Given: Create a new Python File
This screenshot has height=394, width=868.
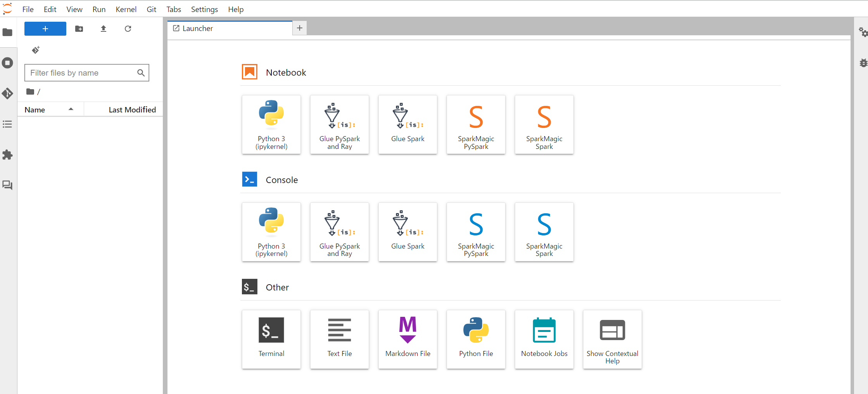Looking at the screenshot, I should coord(476,339).
